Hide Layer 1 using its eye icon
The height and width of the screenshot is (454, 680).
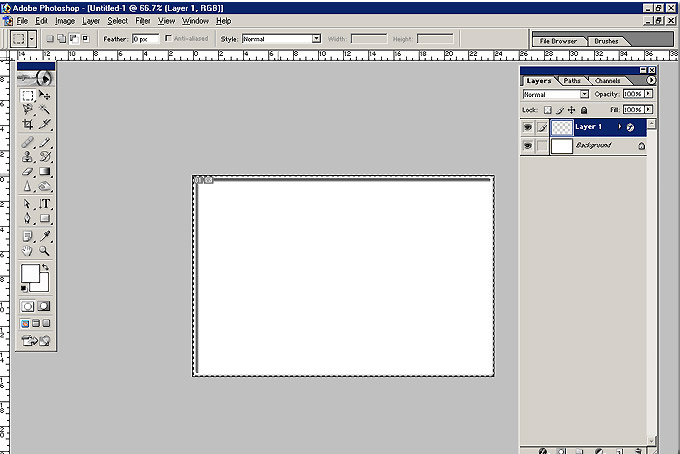527,128
